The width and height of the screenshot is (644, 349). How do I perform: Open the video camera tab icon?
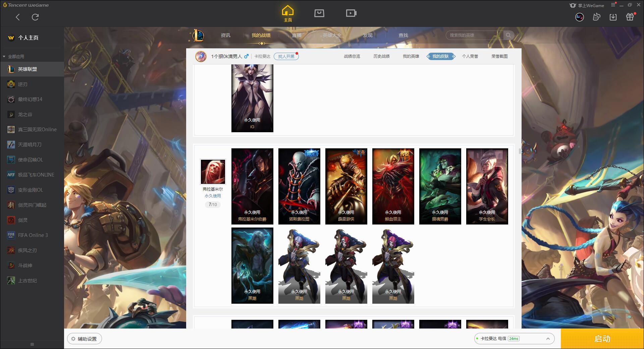coord(351,13)
